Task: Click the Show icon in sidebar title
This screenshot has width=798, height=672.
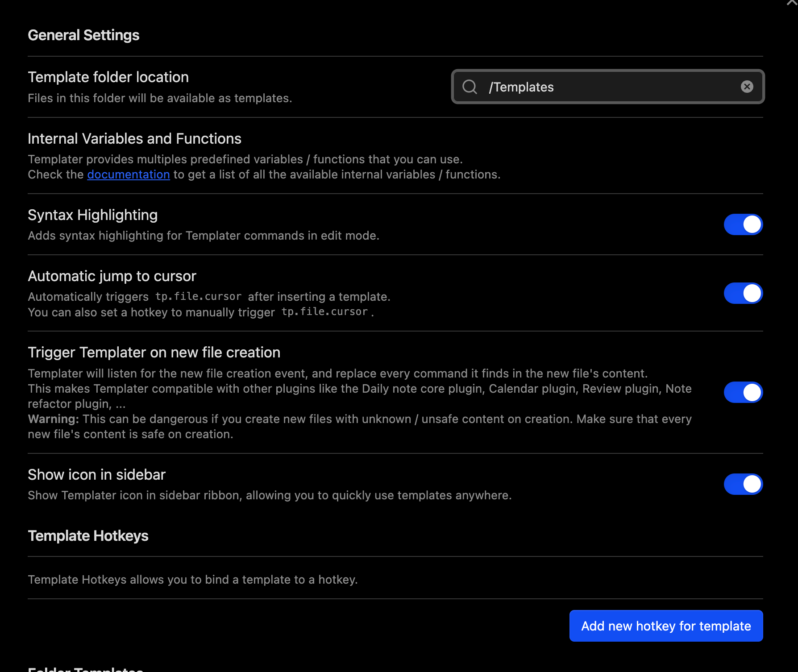Action: tap(96, 475)
